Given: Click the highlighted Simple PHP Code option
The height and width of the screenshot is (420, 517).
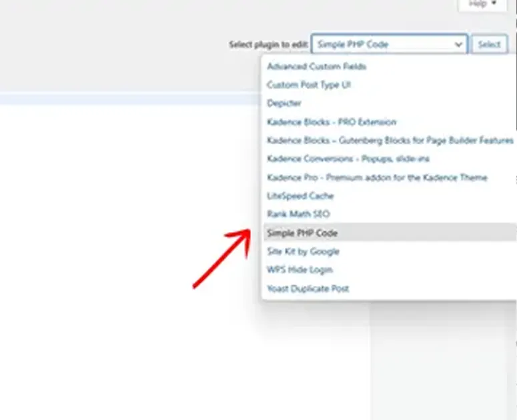Looking at the screenshot, I should pyautogui.click(x=302, y=233).
